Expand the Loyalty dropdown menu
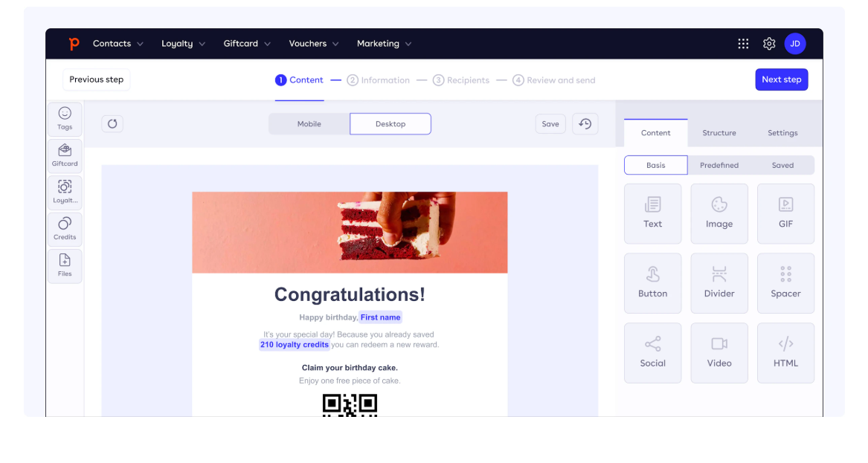The height and width of the screenshot is (463, 868). [183, 44]
